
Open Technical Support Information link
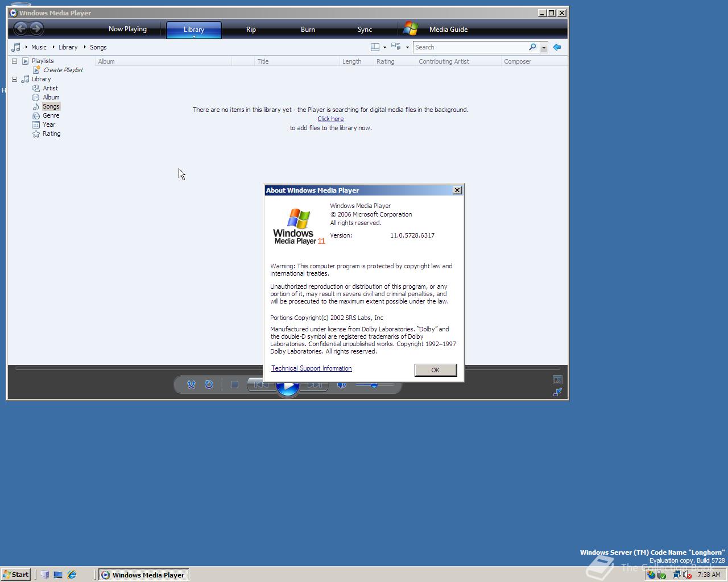coord(312,368)
